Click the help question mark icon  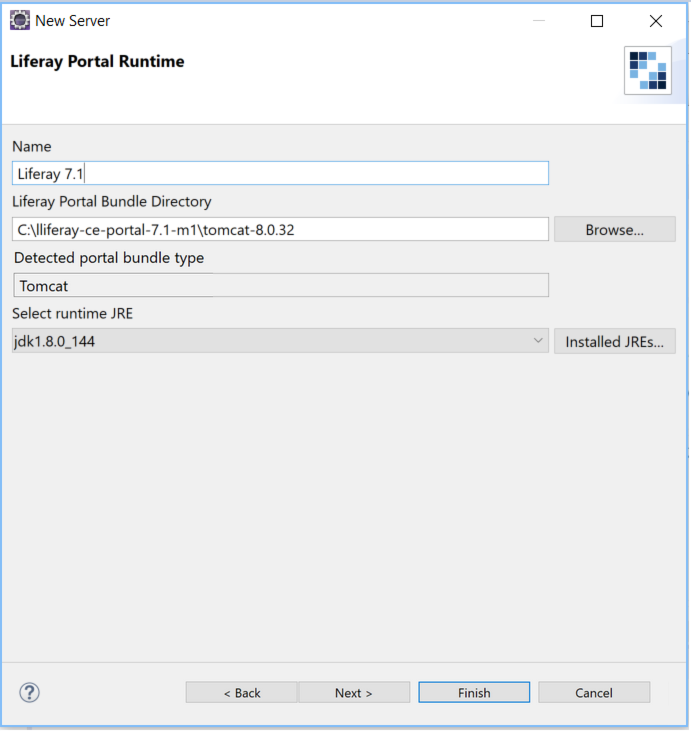29,692
